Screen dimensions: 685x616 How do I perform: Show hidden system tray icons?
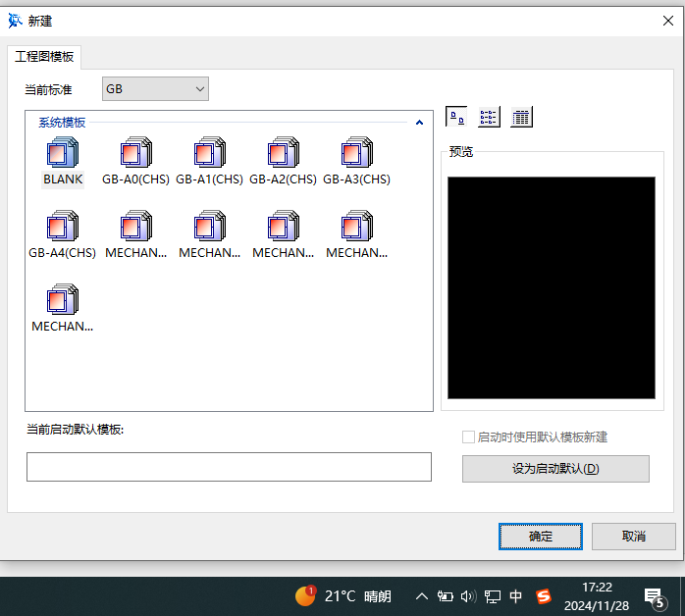coord(422,596)
